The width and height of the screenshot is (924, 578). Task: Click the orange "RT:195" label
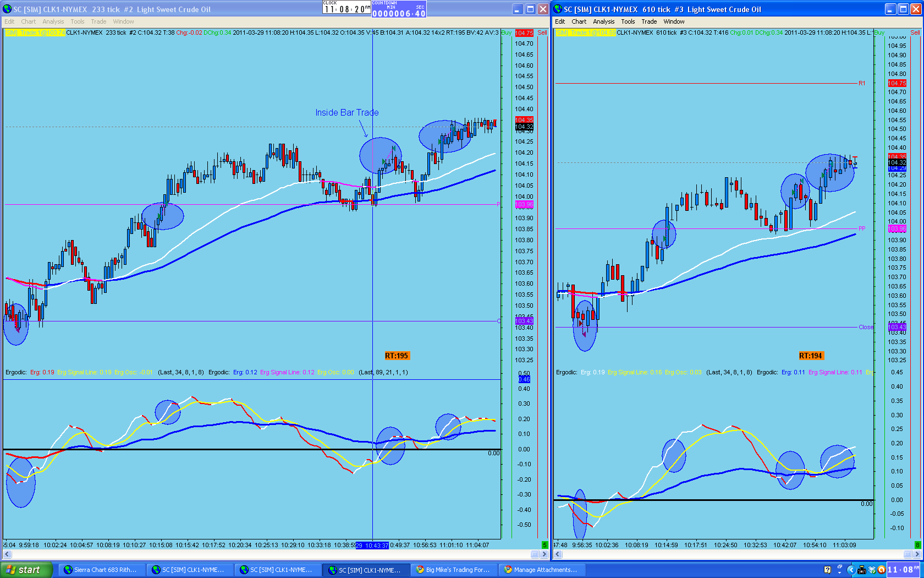coord(397,356)
